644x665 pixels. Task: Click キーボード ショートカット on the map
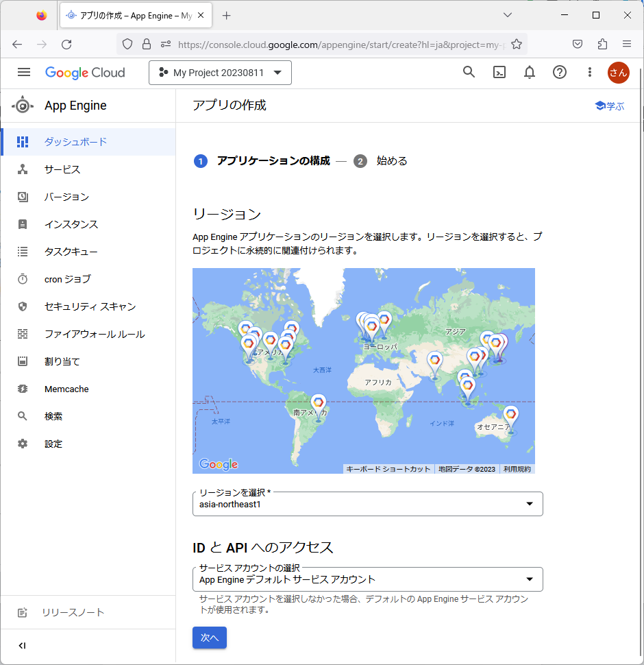pos(388,469)
